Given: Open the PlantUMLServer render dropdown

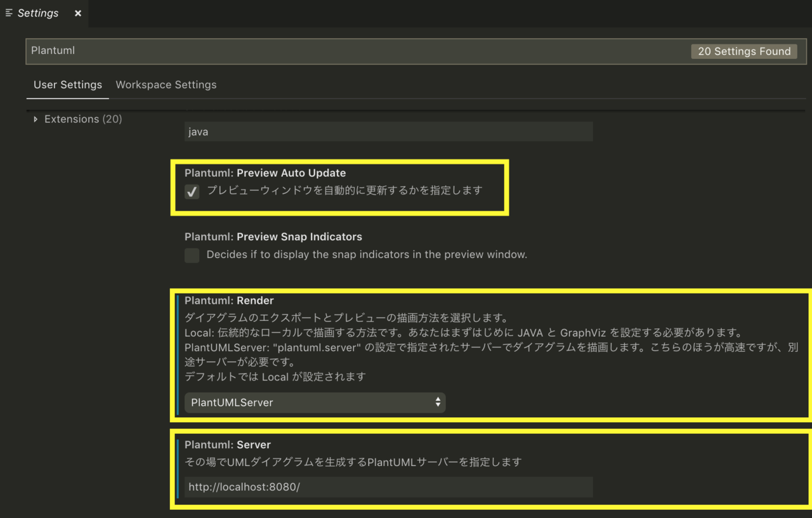Looking at the screenshot, I should click(x=315, y=403).
